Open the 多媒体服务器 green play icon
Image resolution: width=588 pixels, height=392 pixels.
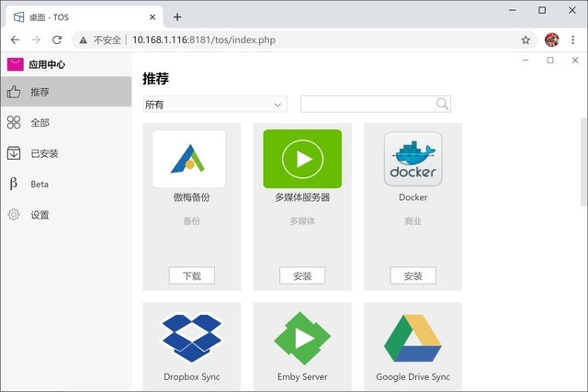pyautogui.click(x=302, y=159)
